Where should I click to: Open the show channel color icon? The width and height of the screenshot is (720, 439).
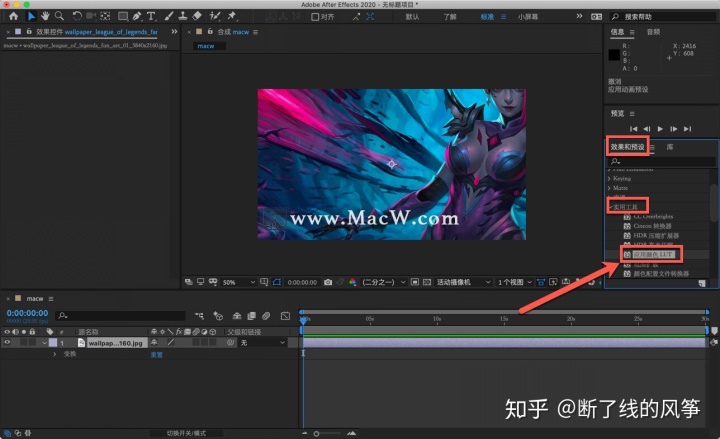pyautogui.click(x=353, y=282)
